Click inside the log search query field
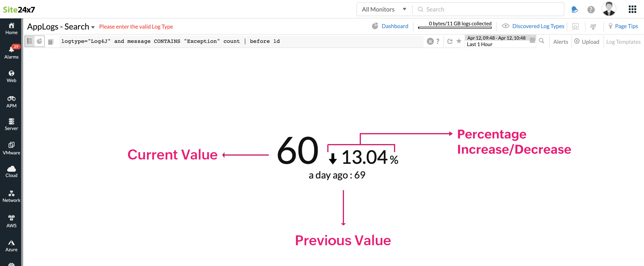 point(225,41)
